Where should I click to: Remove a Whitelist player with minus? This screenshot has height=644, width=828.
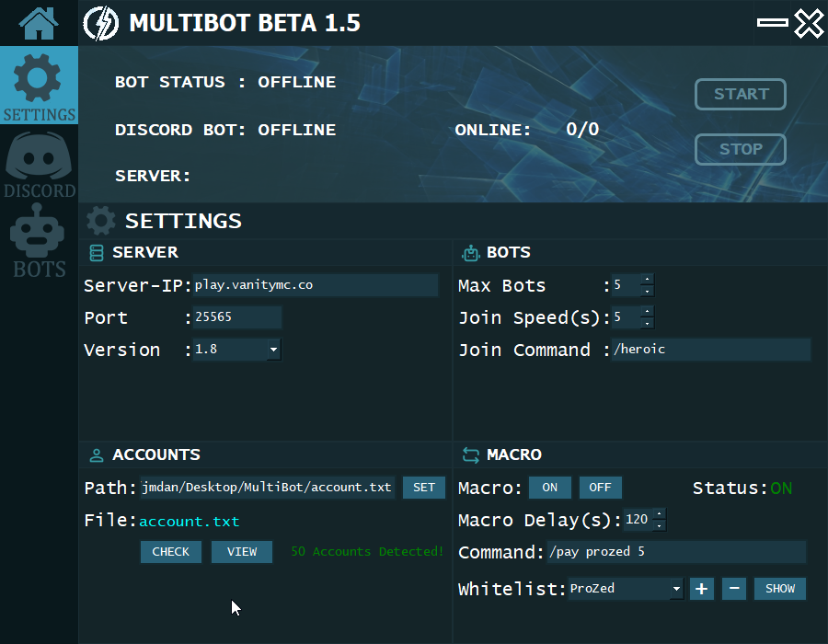(x=734, y=589)
